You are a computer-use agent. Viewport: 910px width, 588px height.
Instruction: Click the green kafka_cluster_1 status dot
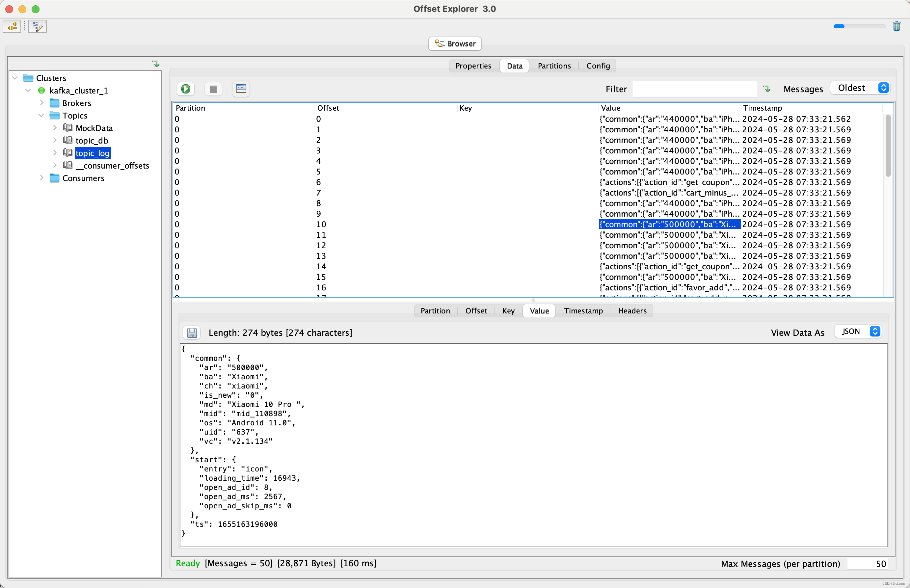pos(41,91)
